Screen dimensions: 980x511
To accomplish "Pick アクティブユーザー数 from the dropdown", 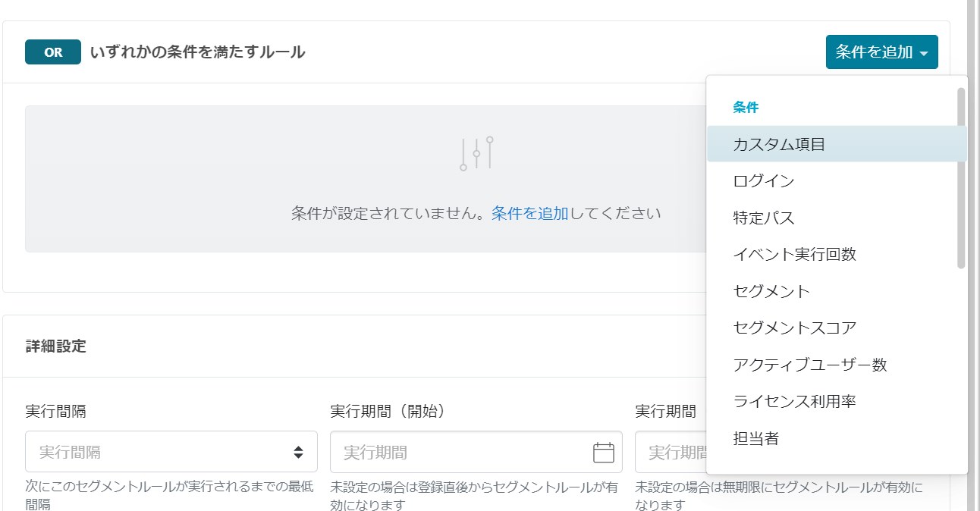I will pyautogui.click(x=837, y=365).
